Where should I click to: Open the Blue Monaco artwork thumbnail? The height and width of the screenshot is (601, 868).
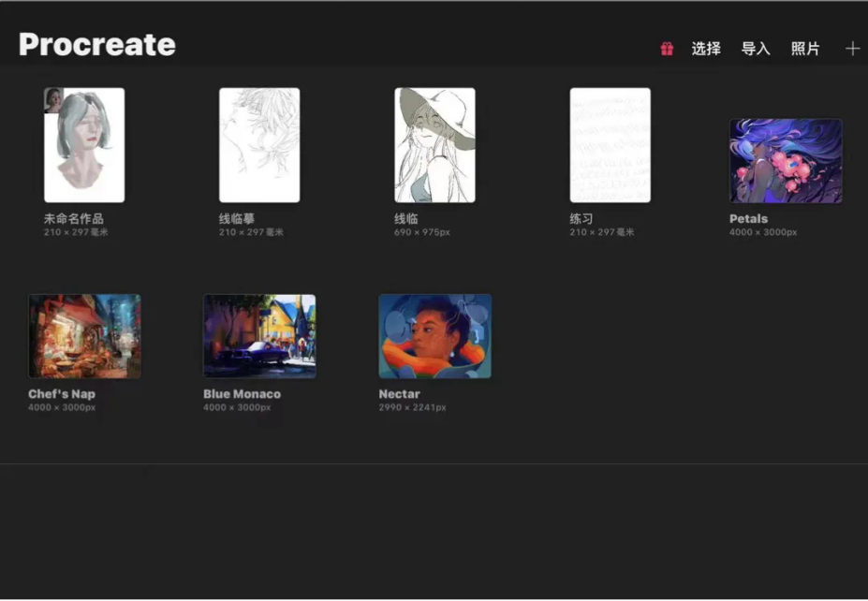[x=259, y=336]
